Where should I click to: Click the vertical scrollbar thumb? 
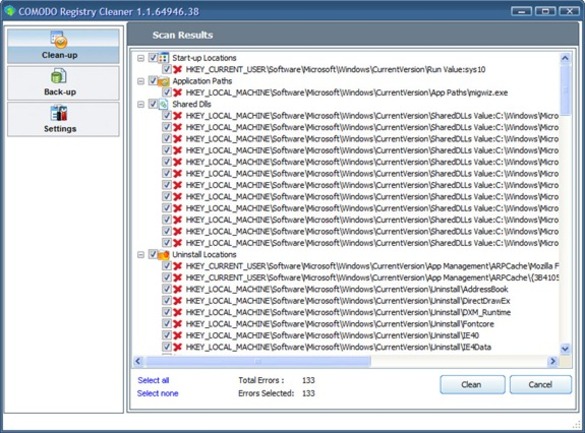click(x=565, y=90)
